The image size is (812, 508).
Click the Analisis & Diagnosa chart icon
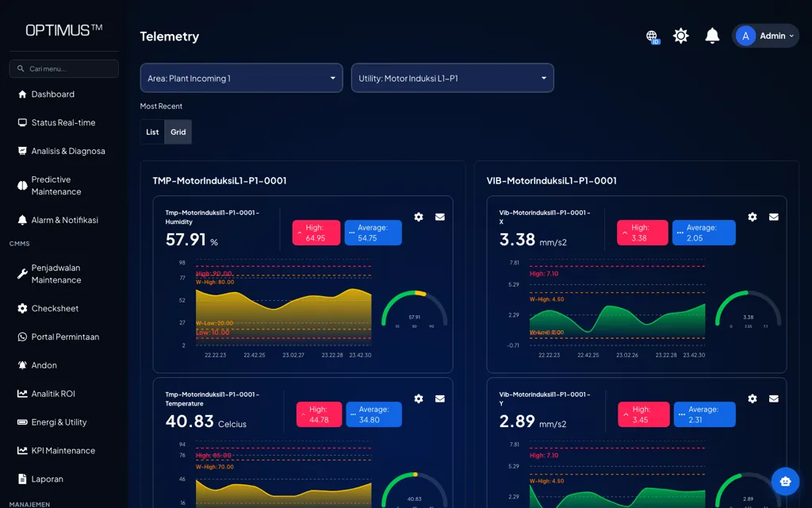coord(22,151)
